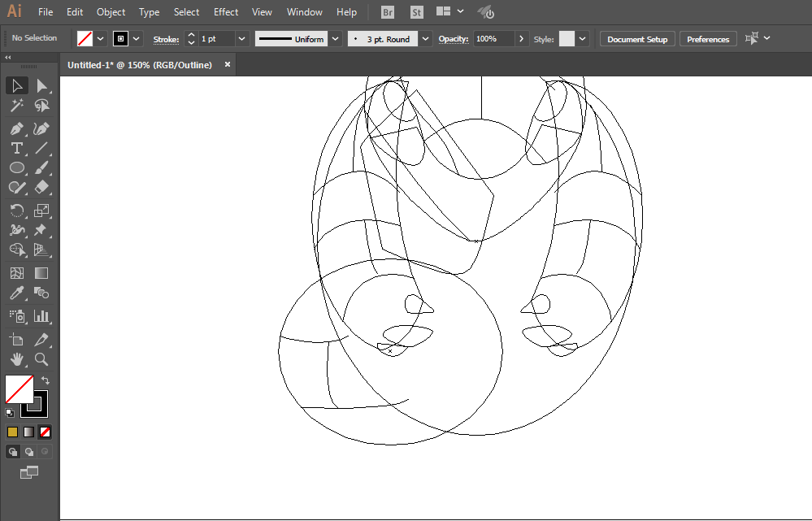Image resolution: width=812 pixels, height=521 pixels.
Task: Open the 3 pt. Round brush dropdown
Action: [426, 39]
